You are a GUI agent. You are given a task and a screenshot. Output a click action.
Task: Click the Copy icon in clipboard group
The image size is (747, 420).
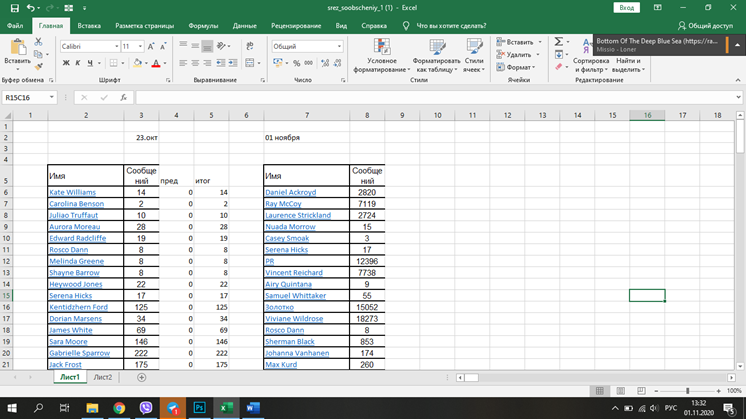click(x=38, y=54)
